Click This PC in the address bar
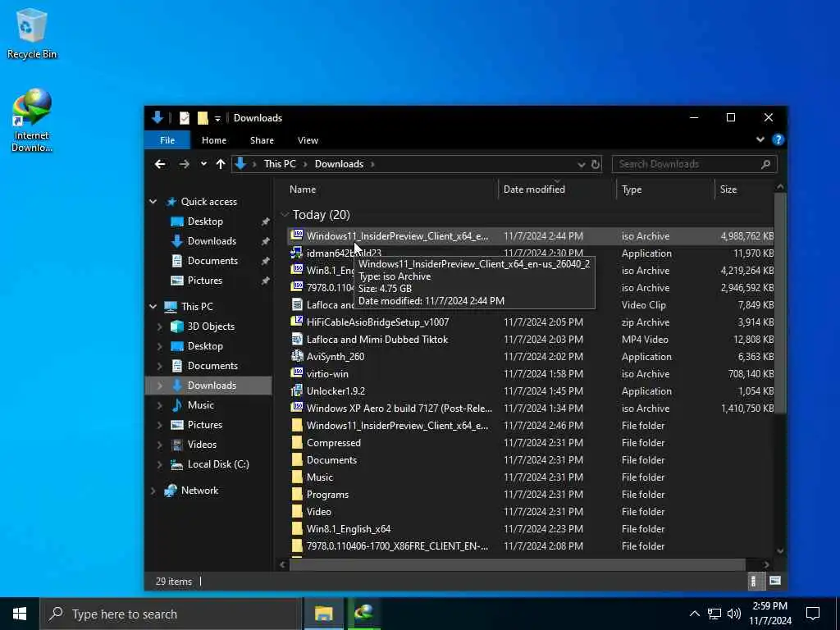Viewport: 840px width, 630px height. coord(280,164)
